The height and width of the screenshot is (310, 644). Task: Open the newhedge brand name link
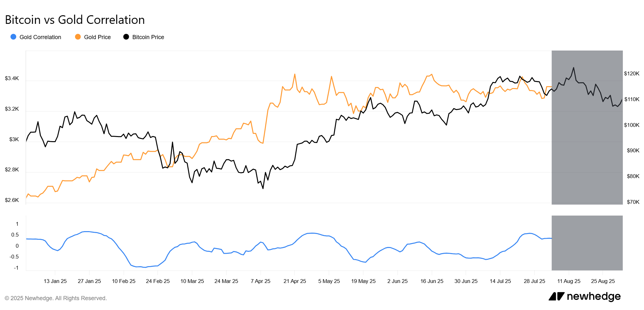593,296
